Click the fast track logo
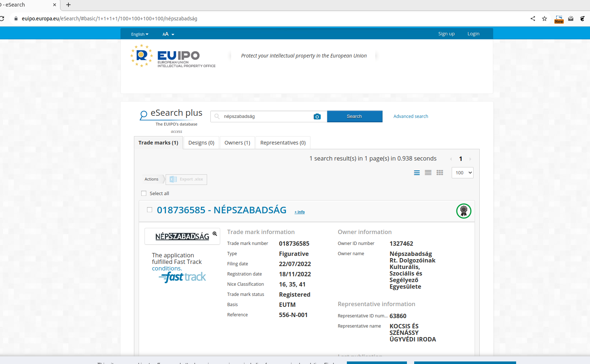590x364 pixels. coord(182,277)
